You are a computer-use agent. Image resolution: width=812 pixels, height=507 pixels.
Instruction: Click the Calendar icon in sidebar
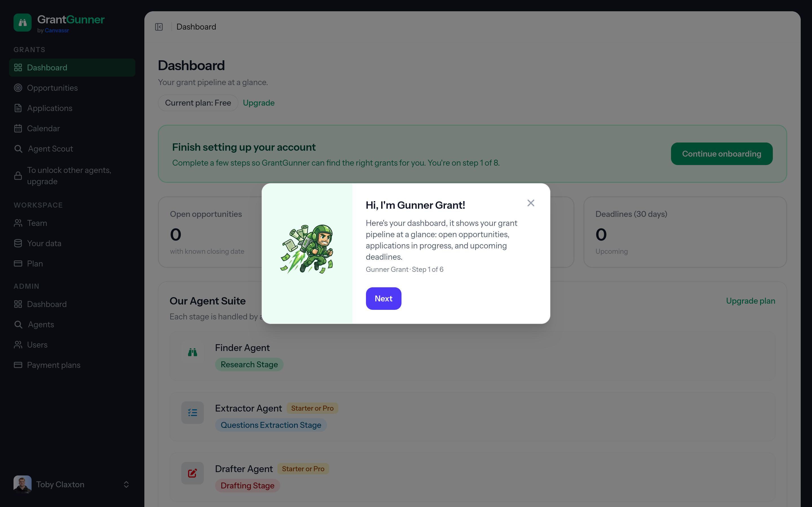(18, 128)
